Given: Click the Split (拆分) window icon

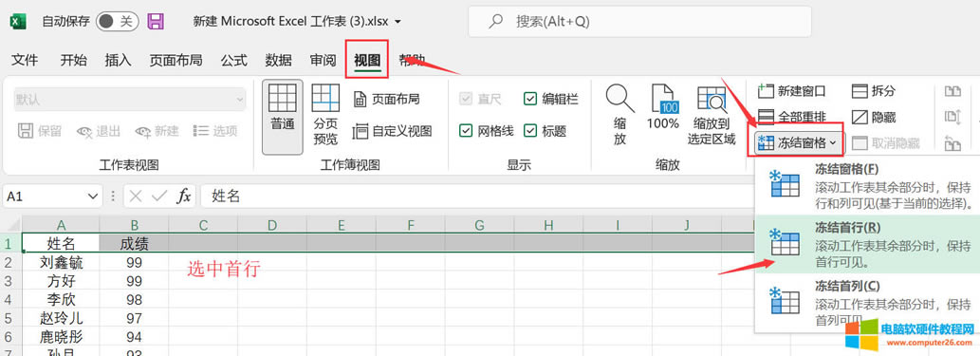Looking at the screenshot, I should 874,91.
